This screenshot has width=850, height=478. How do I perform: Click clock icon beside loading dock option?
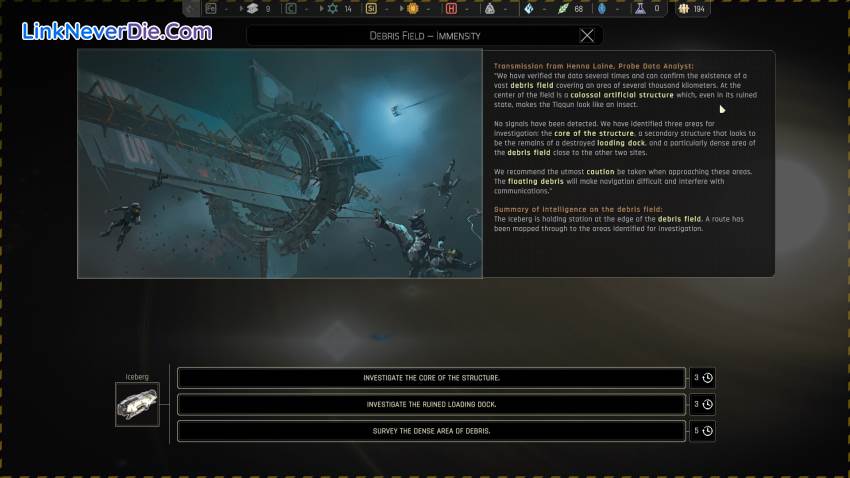[707, 404]
